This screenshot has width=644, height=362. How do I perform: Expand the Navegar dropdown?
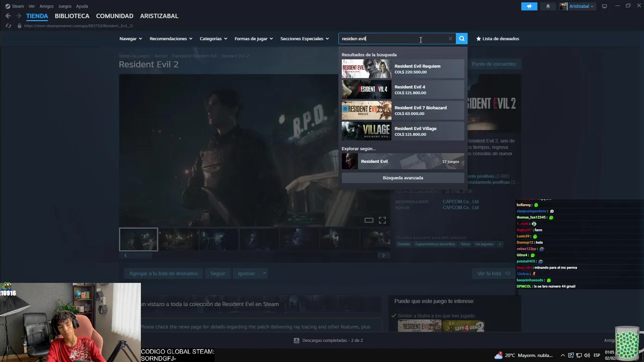130,39
